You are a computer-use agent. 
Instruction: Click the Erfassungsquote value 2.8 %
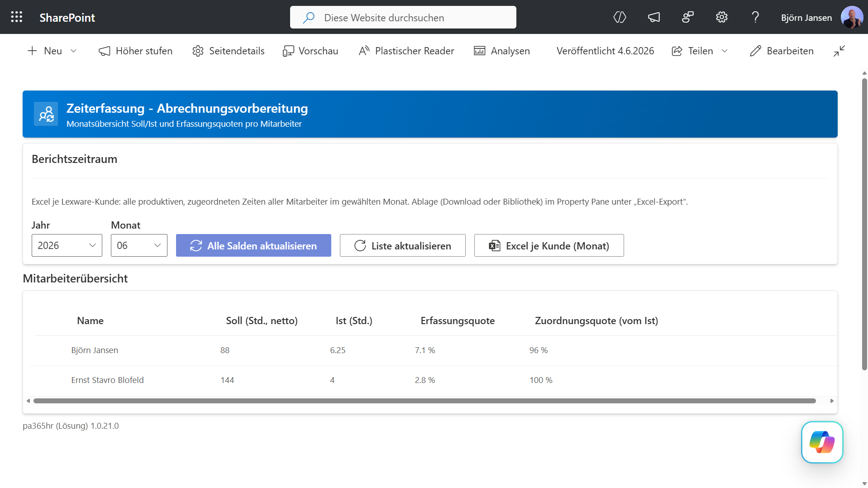pos(425,380)
